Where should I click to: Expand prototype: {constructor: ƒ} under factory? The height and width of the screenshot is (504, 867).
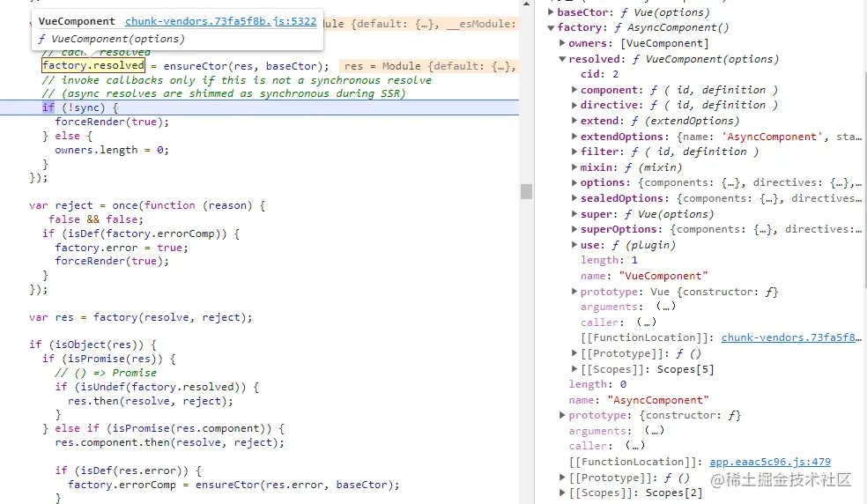[562, 415]
